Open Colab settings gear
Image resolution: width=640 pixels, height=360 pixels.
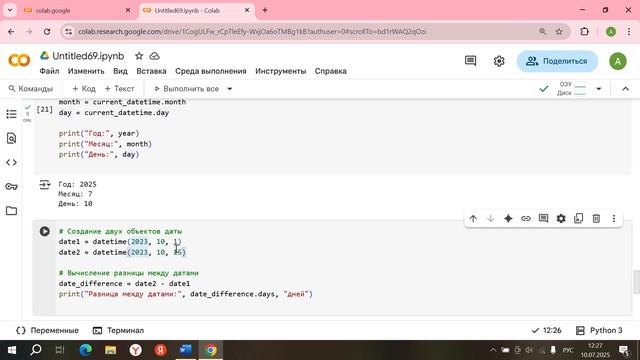[x=499, y=61]
